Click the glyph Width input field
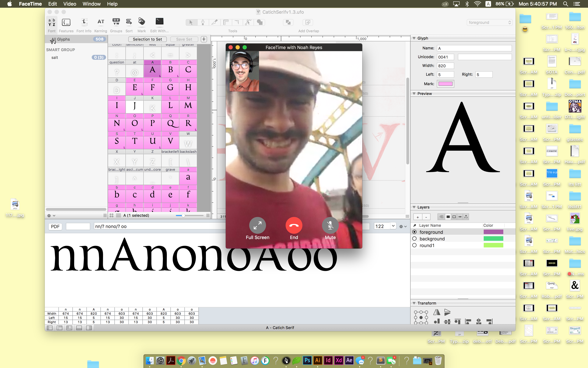Viewport: 588px width, 368px height. [445, 66]
